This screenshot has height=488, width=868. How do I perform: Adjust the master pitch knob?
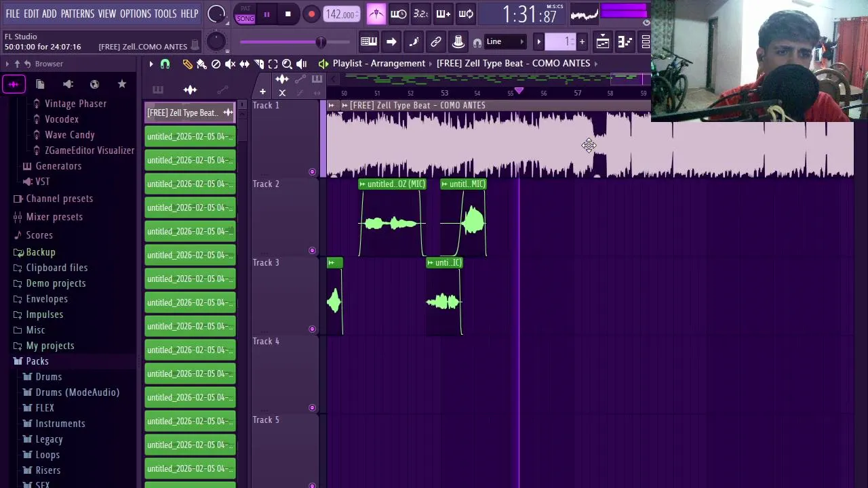tap(216, 42)
